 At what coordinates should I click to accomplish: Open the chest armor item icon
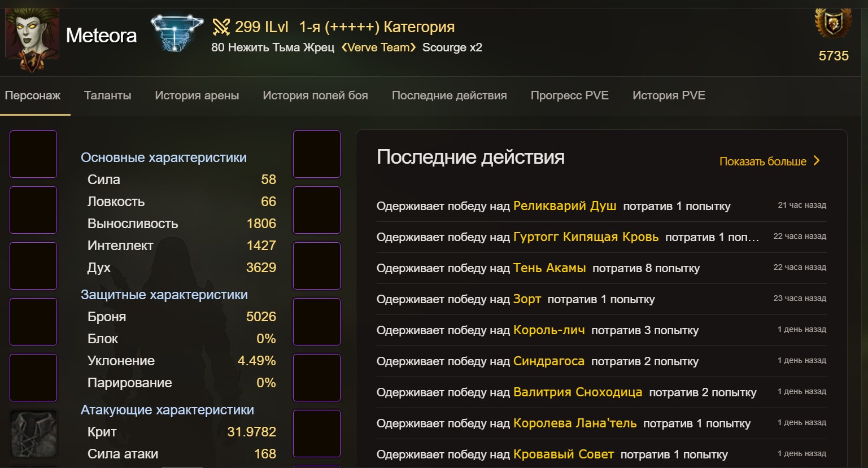[33, 434]
